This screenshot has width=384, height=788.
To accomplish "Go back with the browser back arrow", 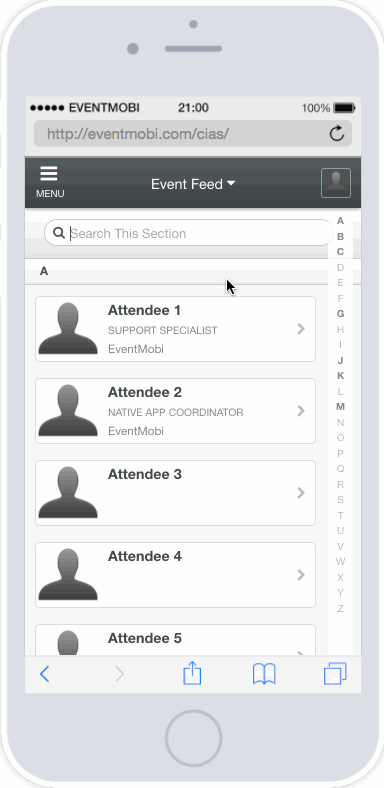I will pyautogui.click(x=44, y=674).
